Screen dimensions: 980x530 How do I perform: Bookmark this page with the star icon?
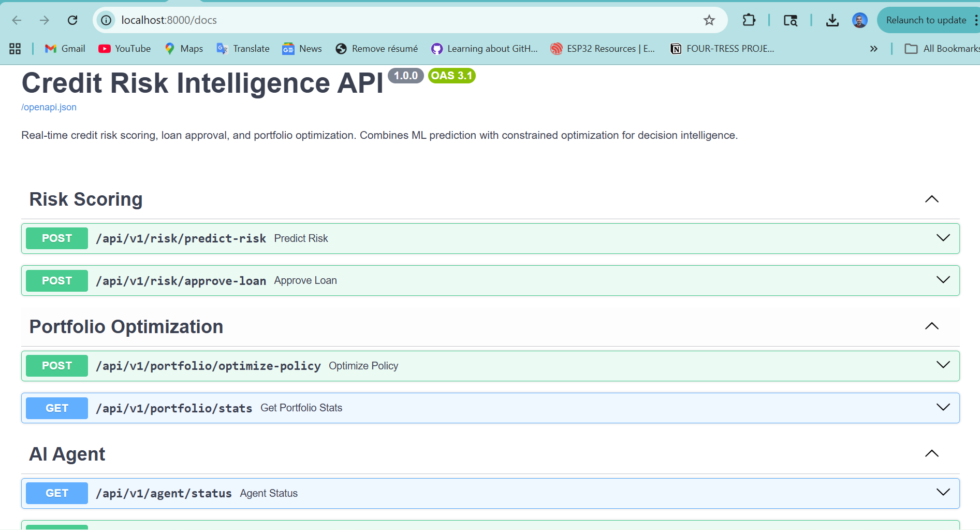(x=709, y=20)
